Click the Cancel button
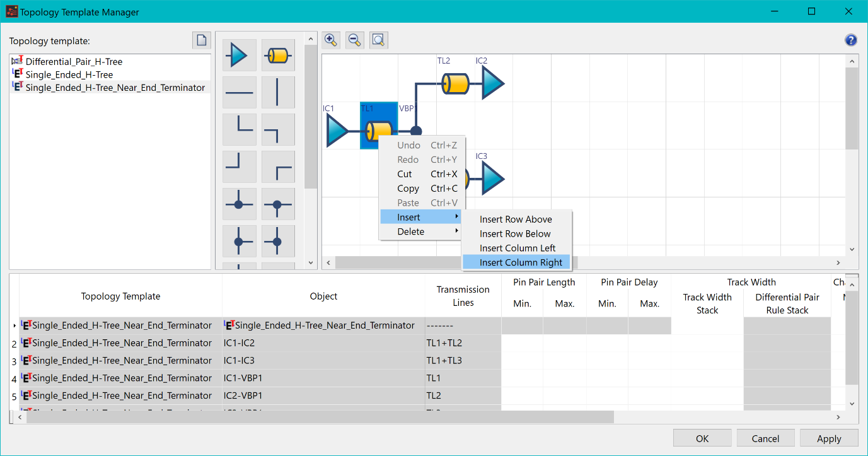 point(765,438)
